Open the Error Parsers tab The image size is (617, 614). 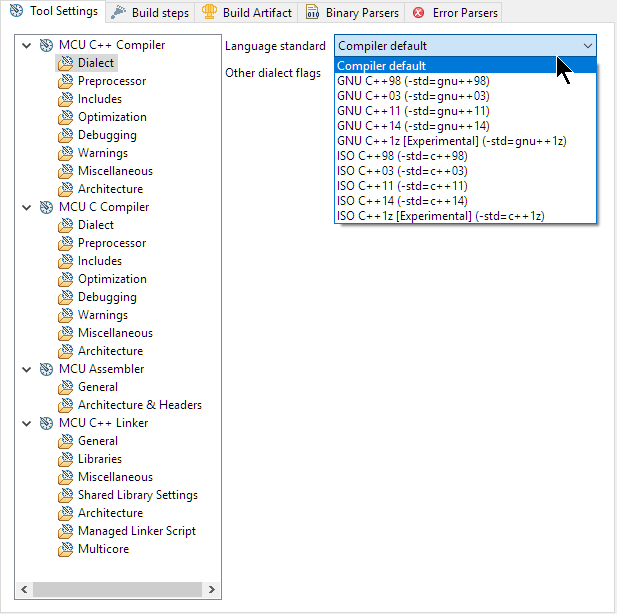tap(454, 13)
